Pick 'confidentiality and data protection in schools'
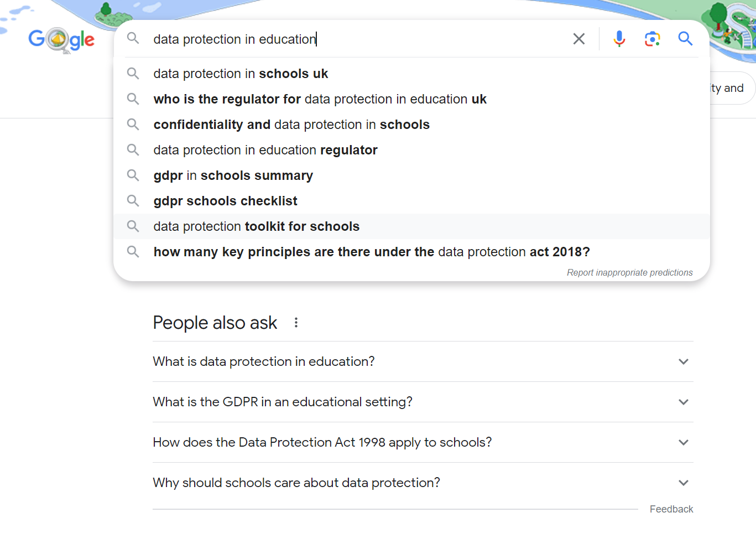This screenshot has height=538, width=756. point(291,125)
